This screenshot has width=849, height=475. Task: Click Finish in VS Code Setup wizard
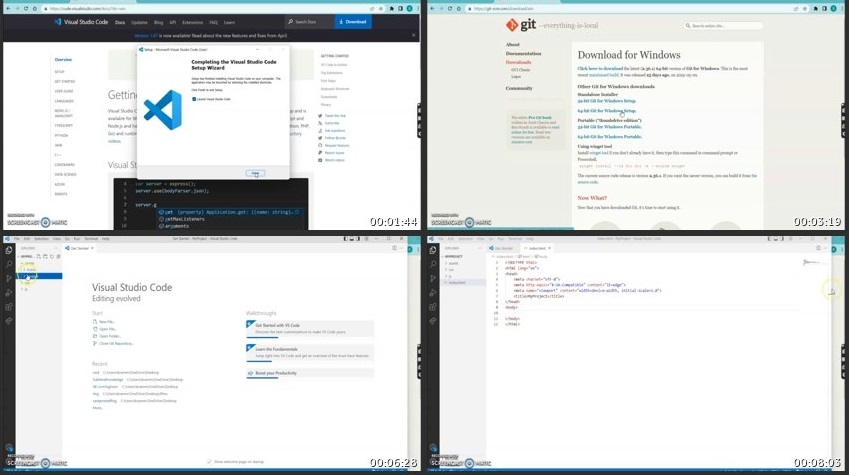pos(255,173)
